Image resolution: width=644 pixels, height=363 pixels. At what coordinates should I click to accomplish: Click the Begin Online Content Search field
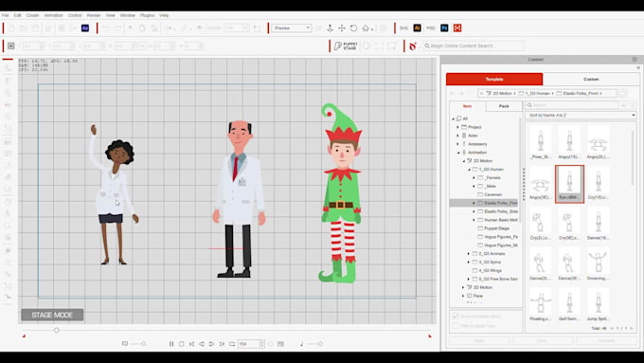[x=474, y=45]
